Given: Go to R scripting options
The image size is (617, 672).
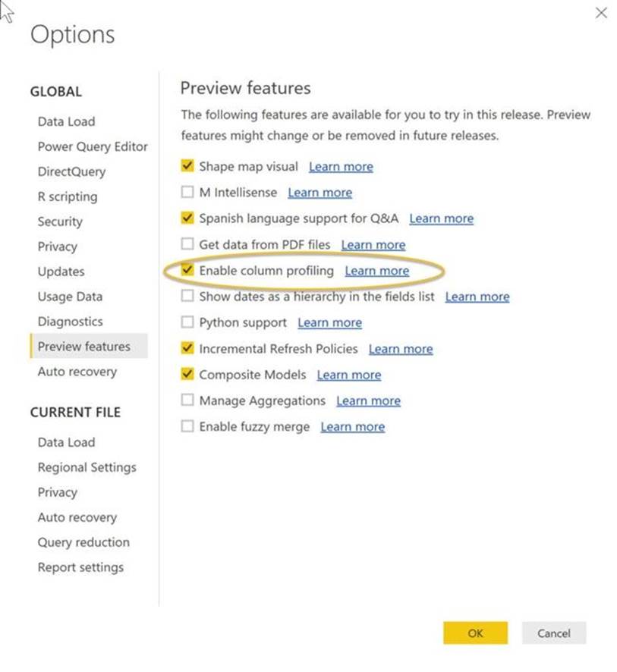Looking at the screenshot, I should tap(68, 196).
